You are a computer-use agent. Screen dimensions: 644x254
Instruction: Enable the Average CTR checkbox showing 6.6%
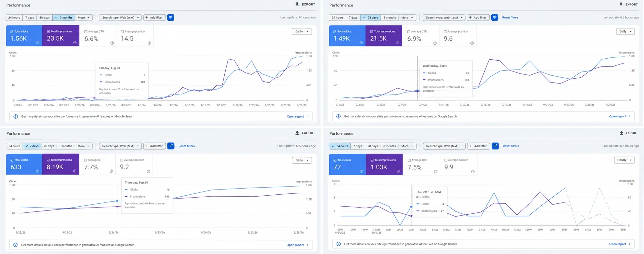pyautogui.click(x=86, y=32)
